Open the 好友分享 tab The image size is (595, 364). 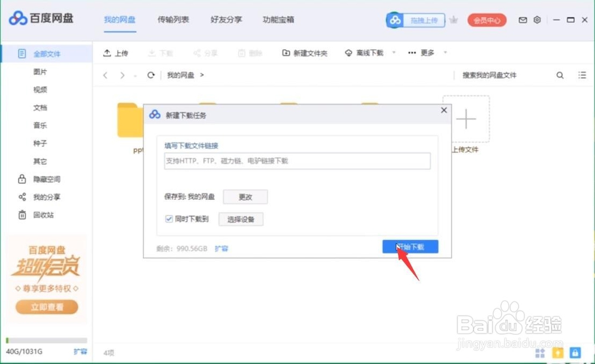point(226,20)
